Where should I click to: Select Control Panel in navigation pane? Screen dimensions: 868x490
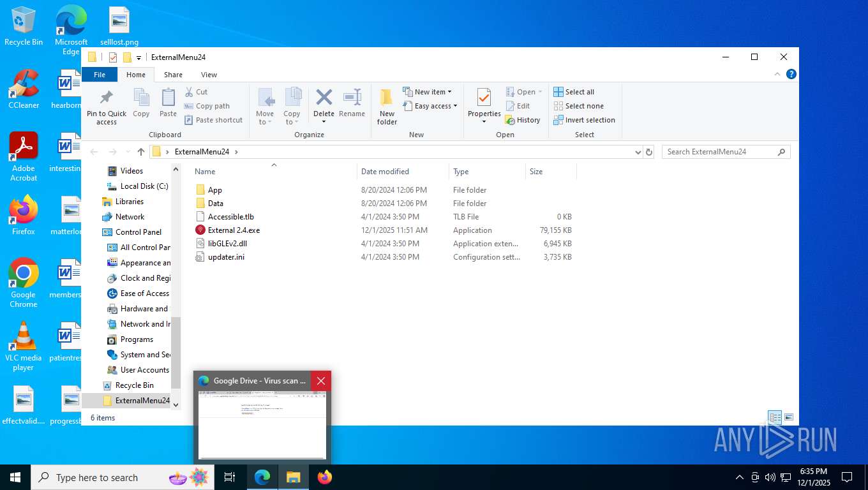click(x=138, y=232)
